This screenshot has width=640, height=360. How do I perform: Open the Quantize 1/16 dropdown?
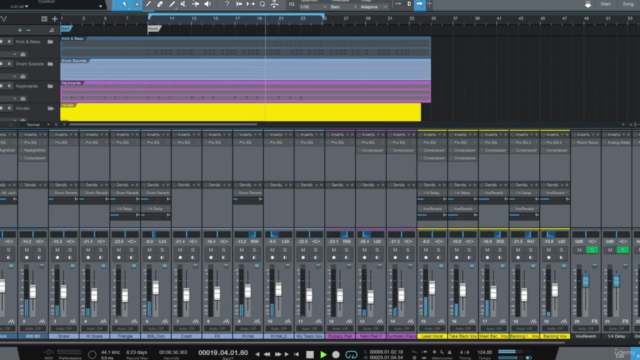point(313,7)
